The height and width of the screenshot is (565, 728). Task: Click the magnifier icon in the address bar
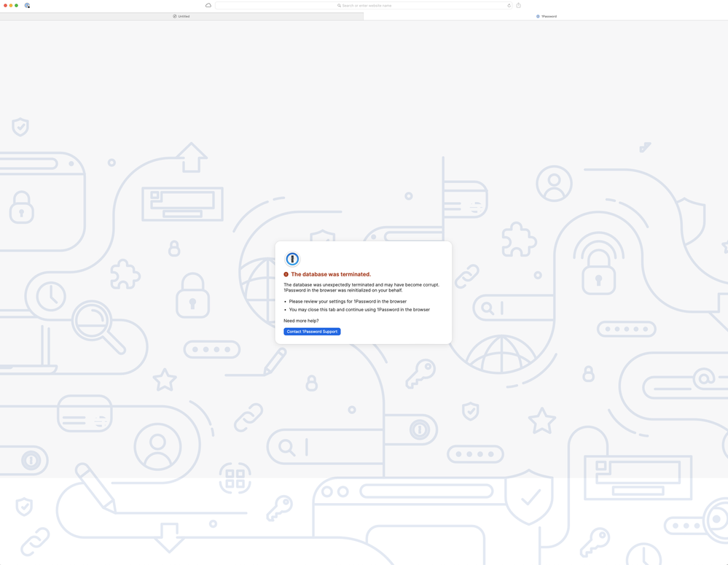(x=339, y=5)
